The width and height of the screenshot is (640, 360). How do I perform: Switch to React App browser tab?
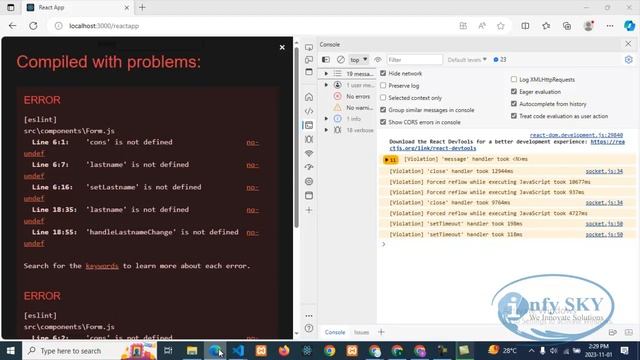77,7
